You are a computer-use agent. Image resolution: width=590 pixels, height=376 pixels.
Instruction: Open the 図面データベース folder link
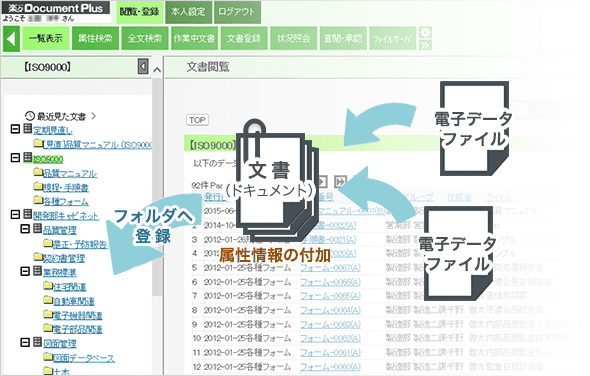[x=84, y=358]
